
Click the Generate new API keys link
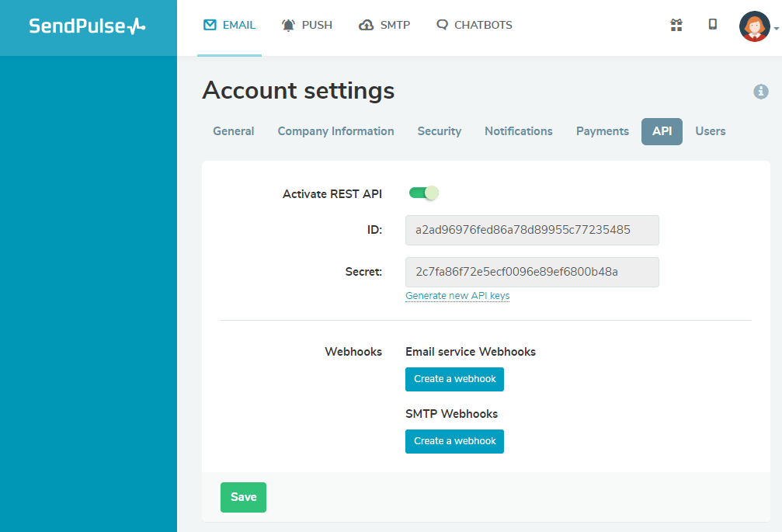457,296
